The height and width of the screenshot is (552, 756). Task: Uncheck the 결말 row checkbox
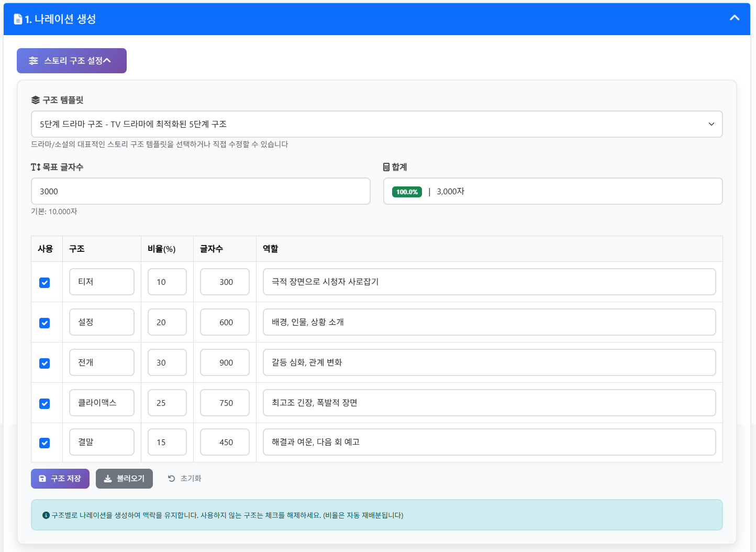pos(45,443)
